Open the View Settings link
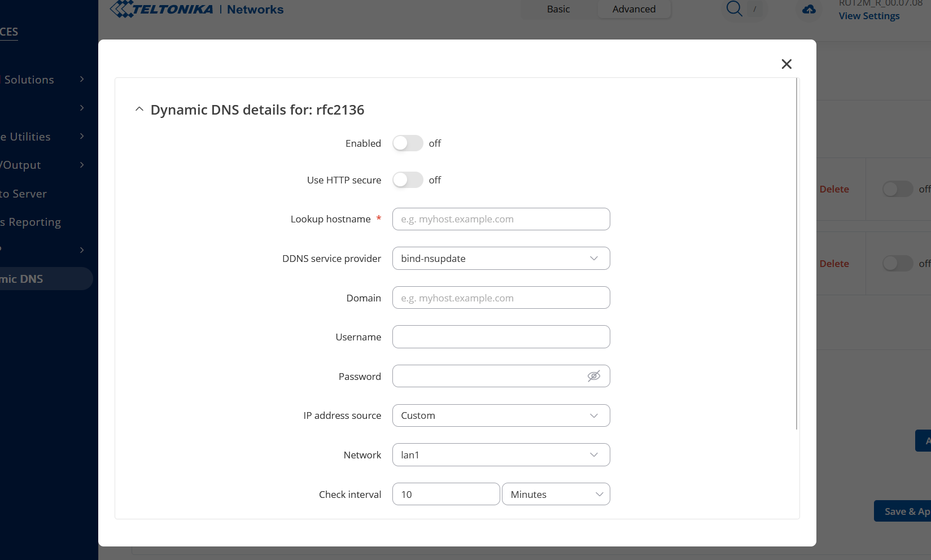 coord(869,16)
